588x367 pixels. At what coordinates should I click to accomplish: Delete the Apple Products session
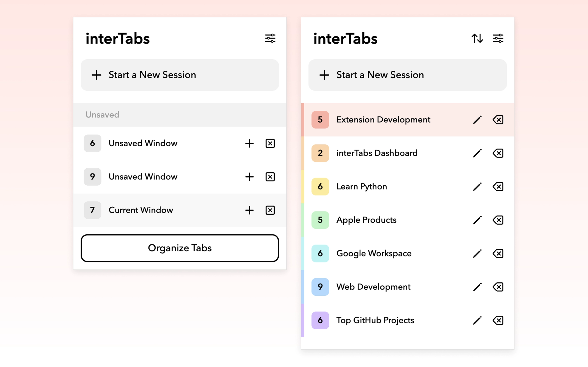tap(498, 220)
